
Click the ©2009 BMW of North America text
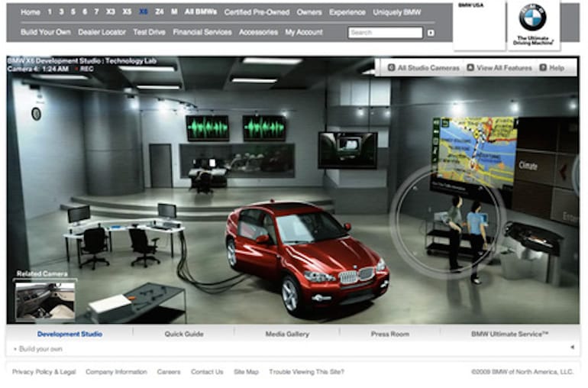click(x=522, y=372)
